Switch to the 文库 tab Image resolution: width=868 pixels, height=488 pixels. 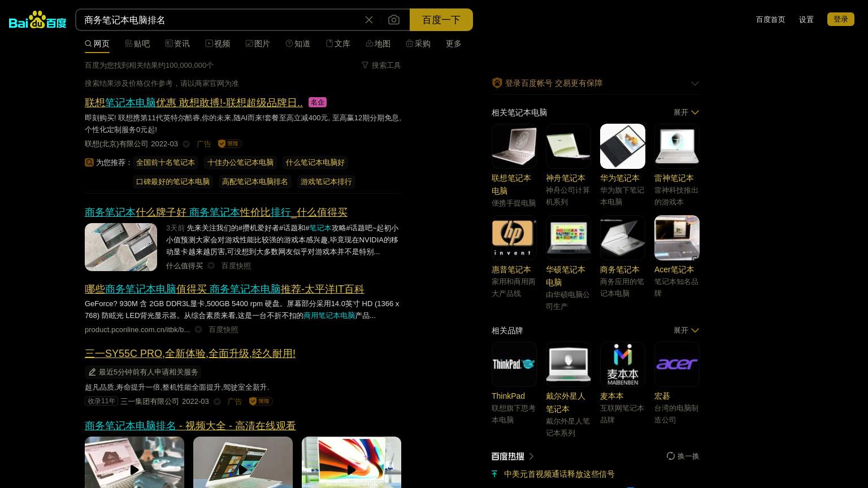(338, 43)
